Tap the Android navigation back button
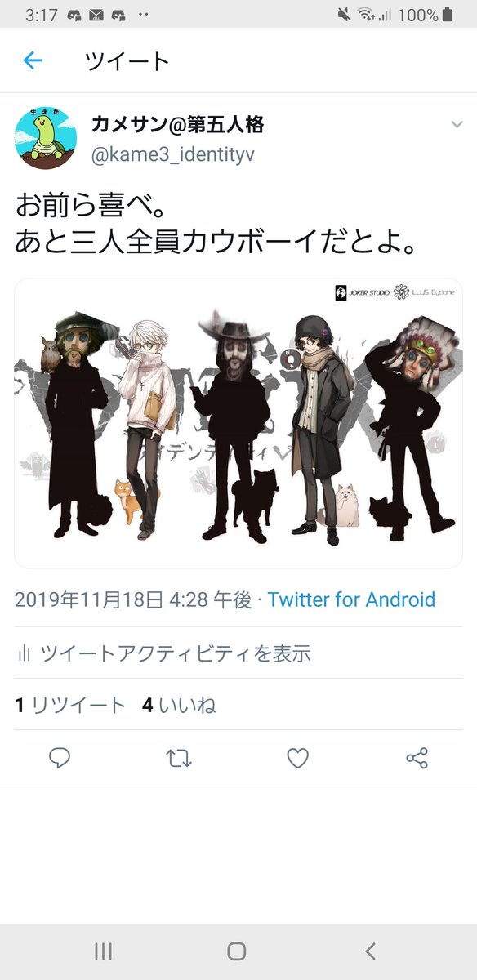Screen dimensions: 477x980 [371, 951]
